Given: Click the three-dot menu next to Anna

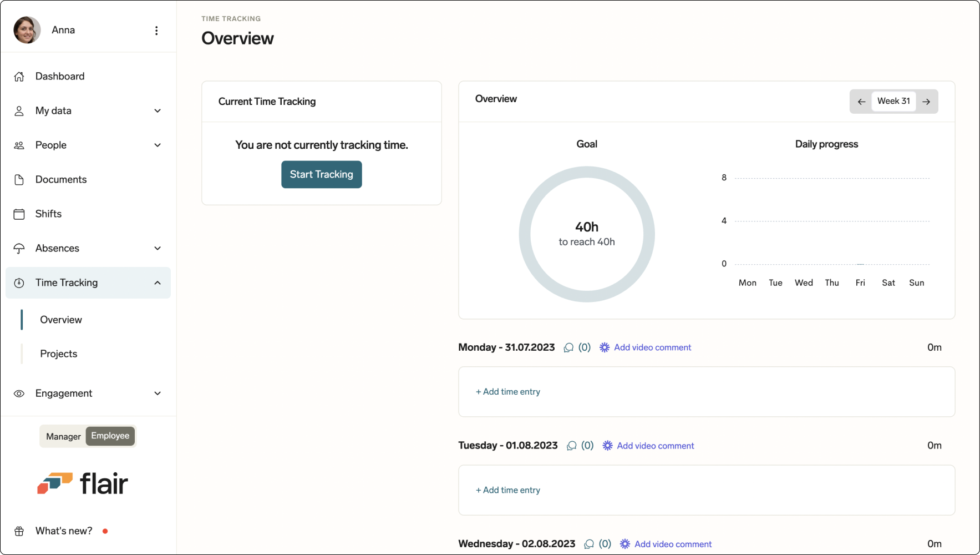Looking at the screenshot, I should (x=156, y=31).
